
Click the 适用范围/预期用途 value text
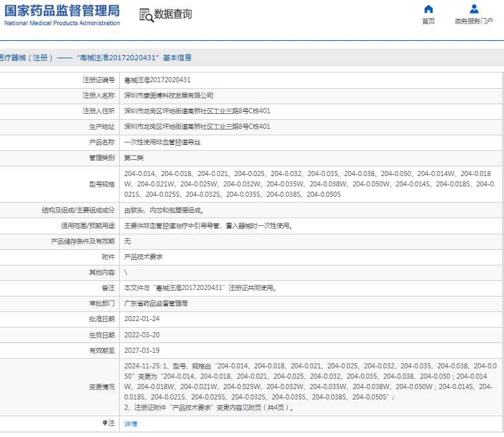208,226
